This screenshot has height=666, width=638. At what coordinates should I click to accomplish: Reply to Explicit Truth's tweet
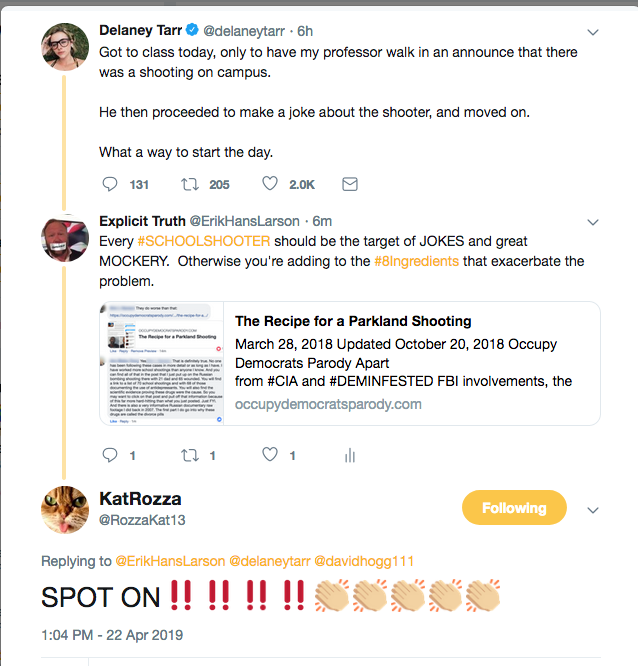coord(111,455)
